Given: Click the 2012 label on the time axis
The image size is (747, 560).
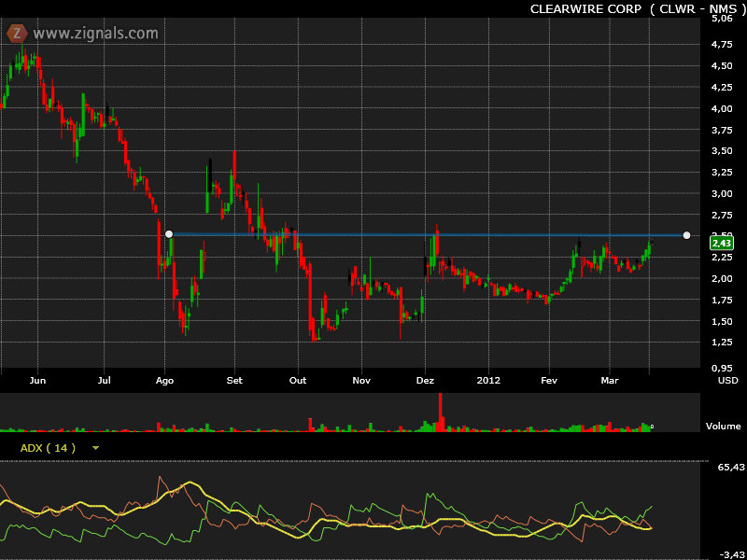Looking at the screenshot, I should coord(488,381).
